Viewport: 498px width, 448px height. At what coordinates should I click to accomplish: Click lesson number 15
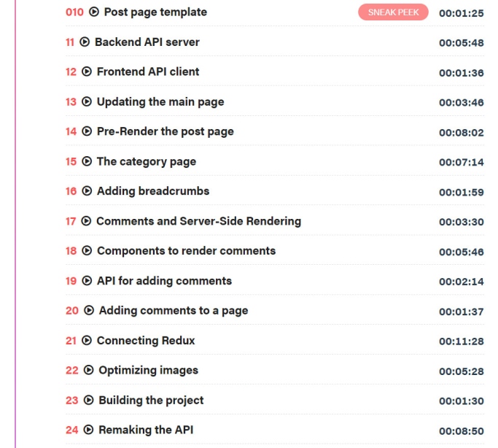pyautogui.click(x=71, y=162)
